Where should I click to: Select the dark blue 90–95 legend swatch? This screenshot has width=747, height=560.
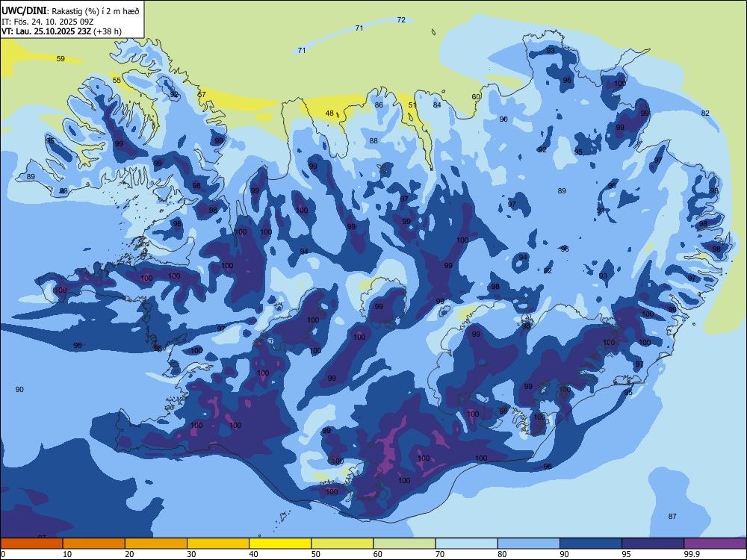591,544
